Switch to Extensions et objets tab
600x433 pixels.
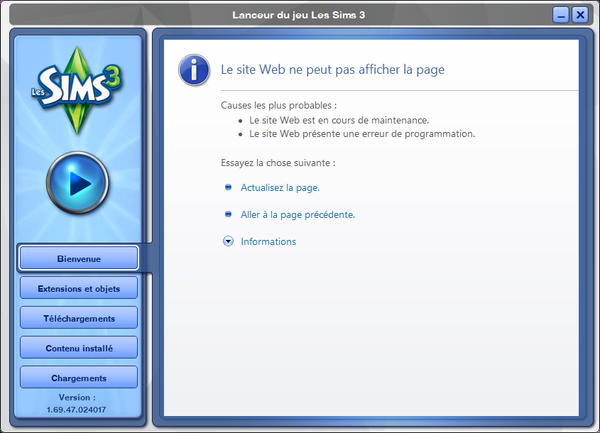[79, 288]
